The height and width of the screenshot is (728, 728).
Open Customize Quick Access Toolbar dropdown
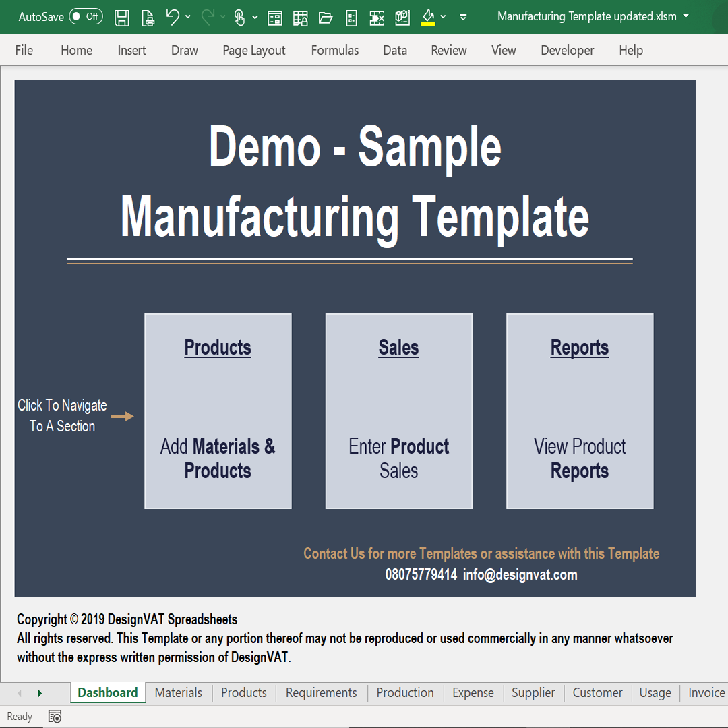(463, 18)
